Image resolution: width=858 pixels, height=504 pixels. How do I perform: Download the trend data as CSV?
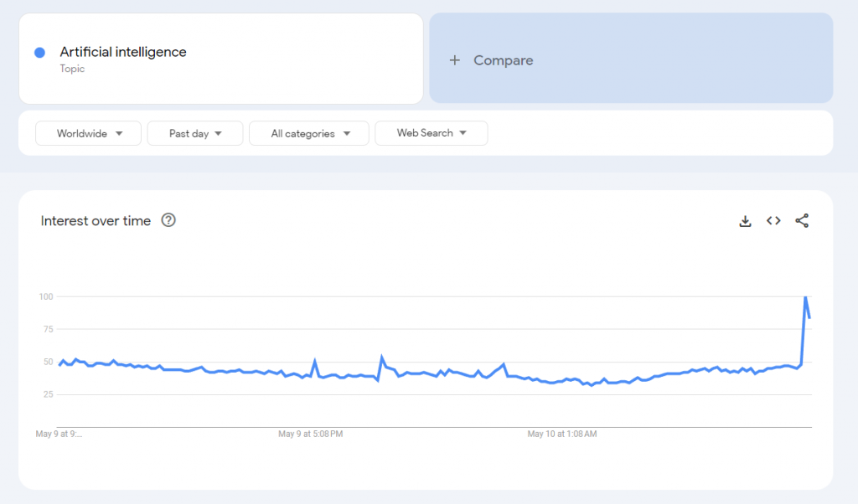(x=745, y=220)
